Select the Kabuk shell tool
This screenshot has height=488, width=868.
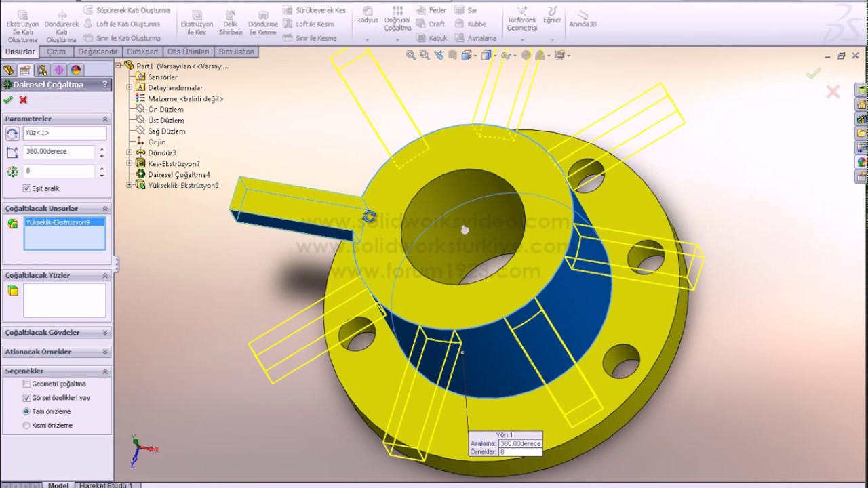click(432, 38)
